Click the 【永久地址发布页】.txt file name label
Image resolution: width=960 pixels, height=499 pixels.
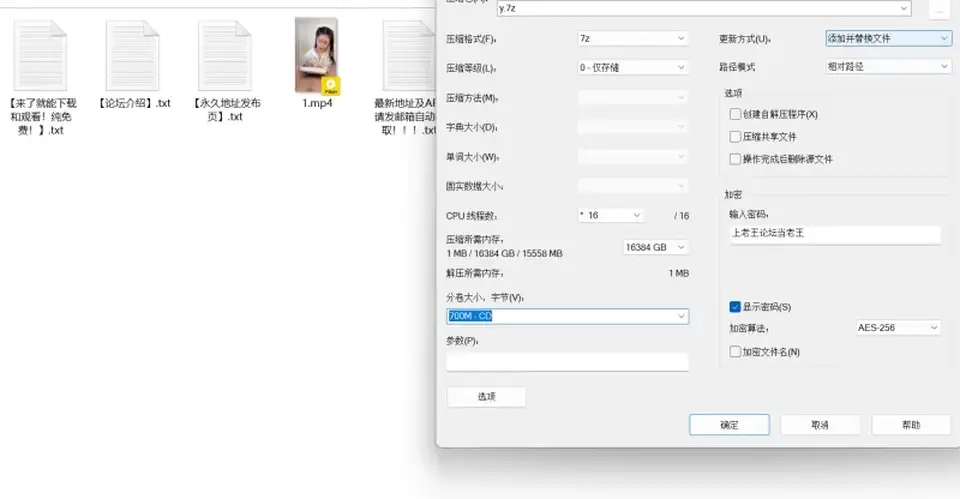coord(225,110)
